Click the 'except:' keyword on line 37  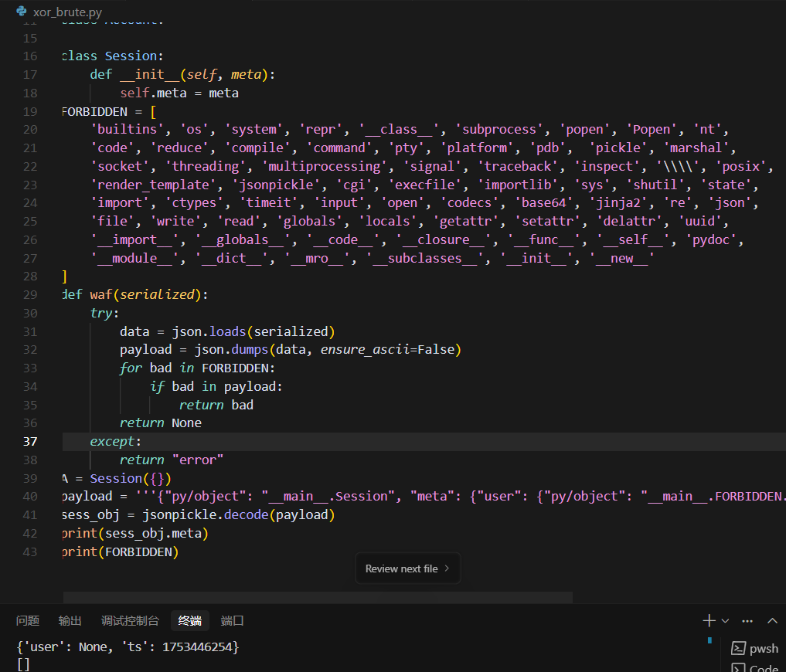click(x=116, y=442)
